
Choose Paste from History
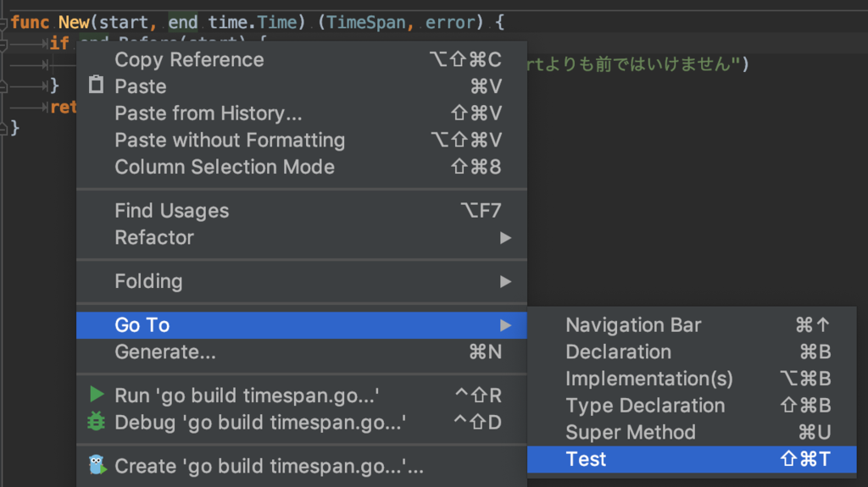pos(208,113)
